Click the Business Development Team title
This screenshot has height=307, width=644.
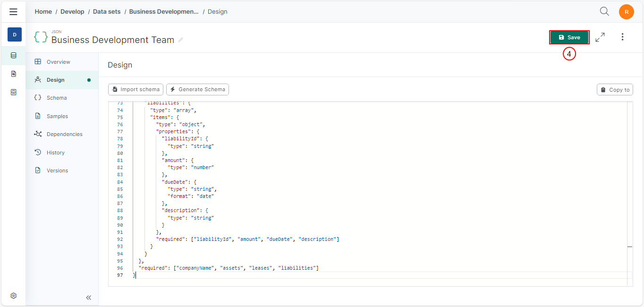point(113,40)
